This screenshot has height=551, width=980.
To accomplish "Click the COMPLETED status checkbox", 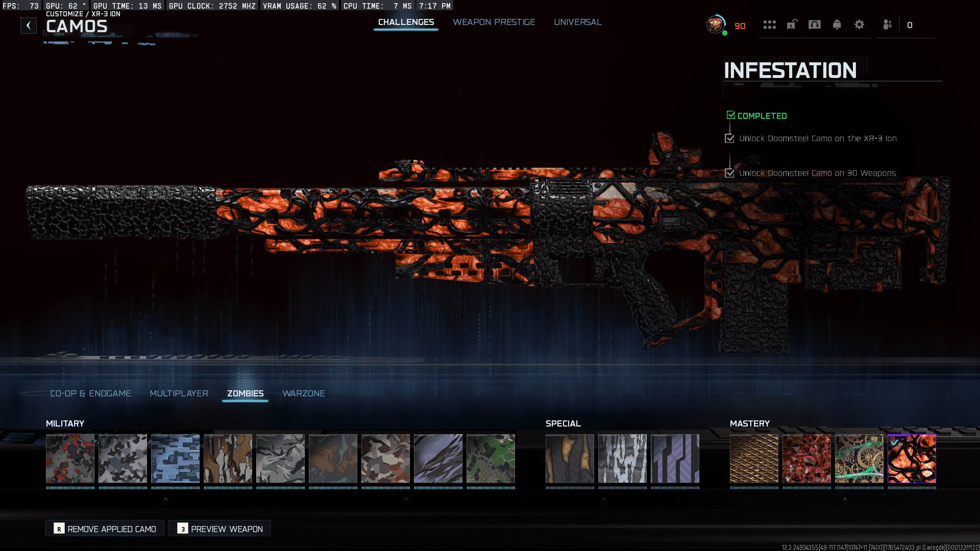I will [731, 115].
